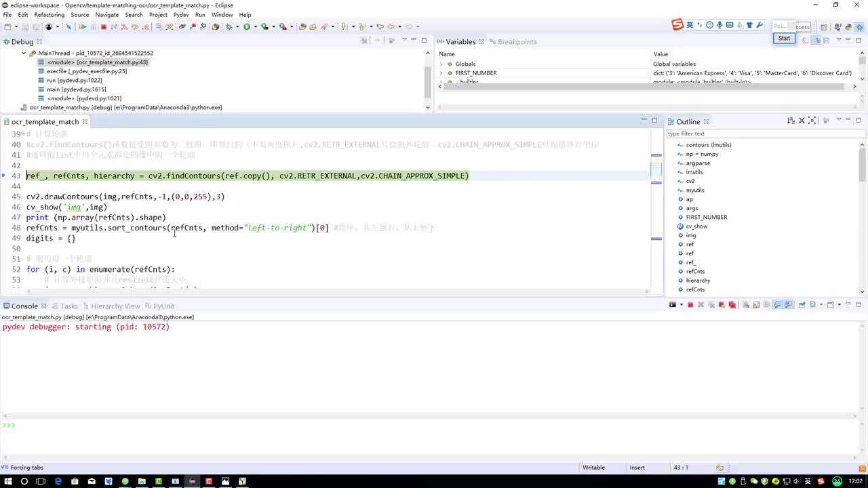Terminate process from Console toolbar
Screen dimensions: 868x488
(690, 305)
